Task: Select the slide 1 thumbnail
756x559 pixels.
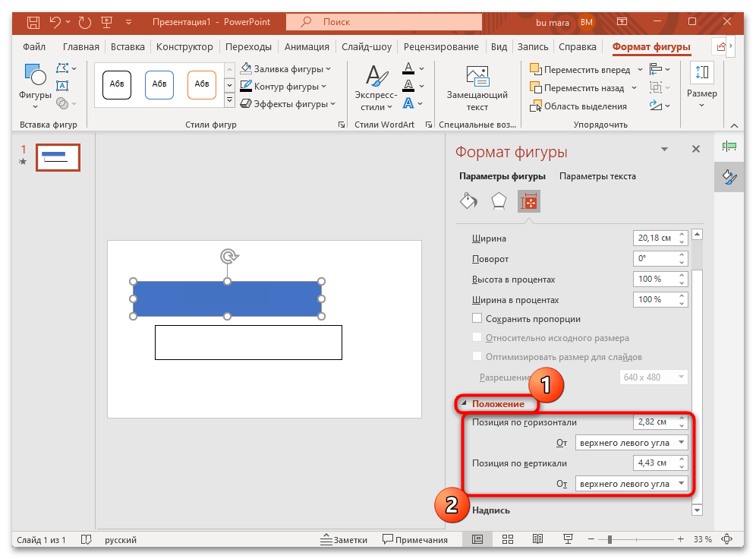Action: point(58,157)
